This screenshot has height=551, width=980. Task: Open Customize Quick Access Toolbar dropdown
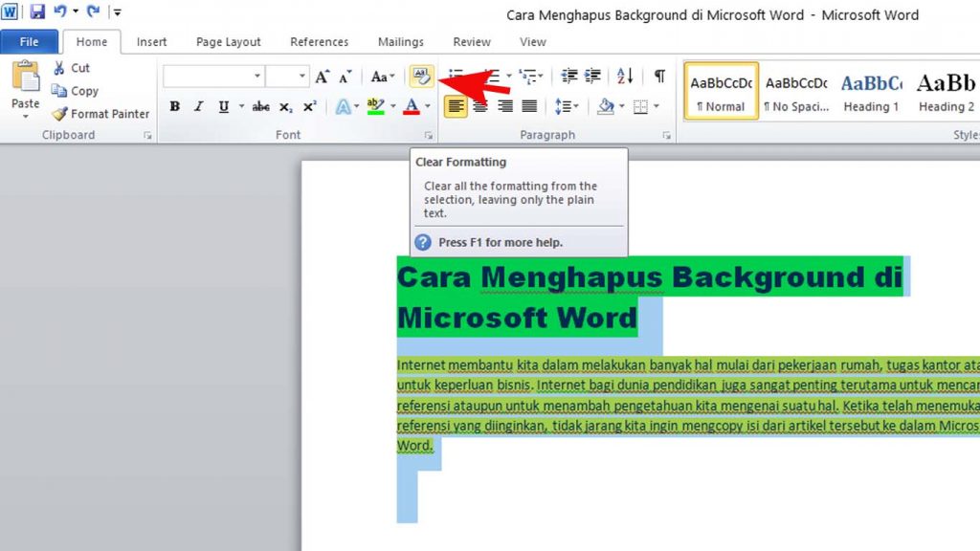(117, 11)
